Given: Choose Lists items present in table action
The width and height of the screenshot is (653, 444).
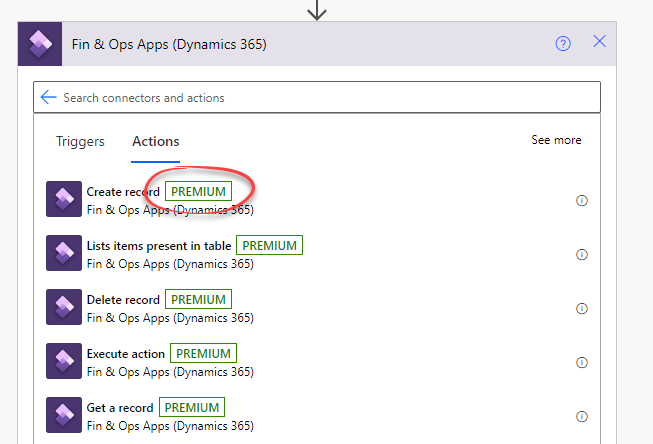Looking at the screenshot, I should click(159, 246).
